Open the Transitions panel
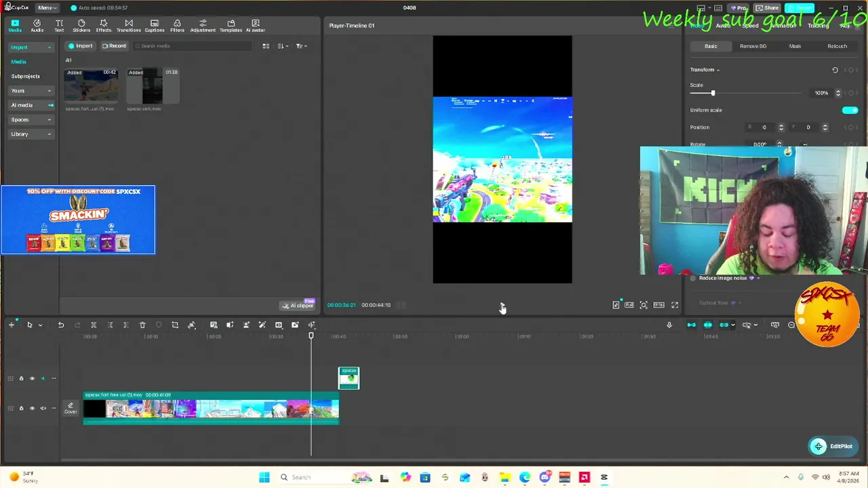Image resolution: width=868 pixels, height=488 pixels. [129, 26]
